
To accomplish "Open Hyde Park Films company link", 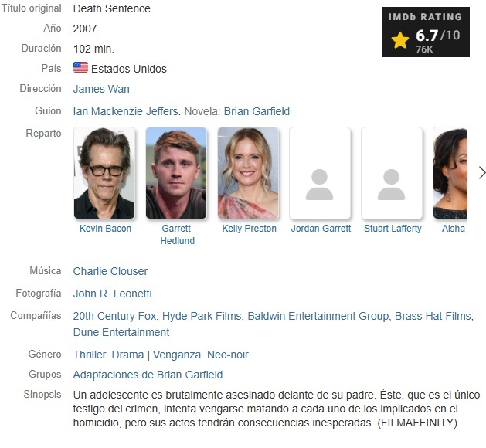I will (202, 316).
